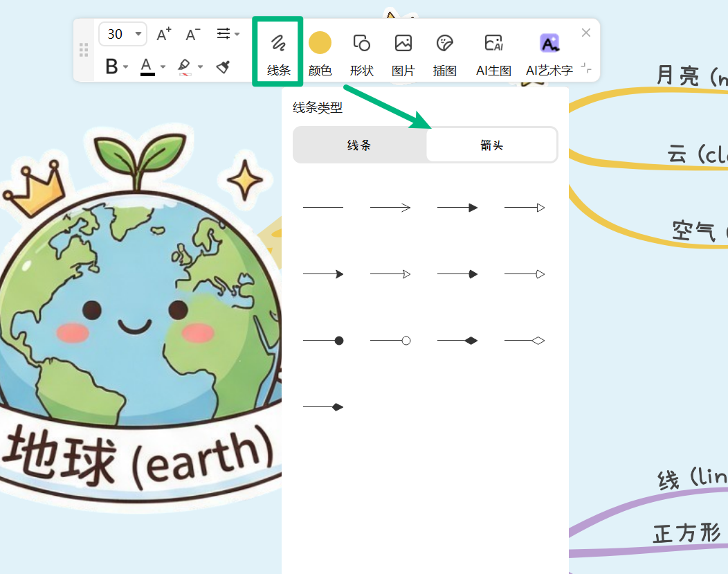Viewport: 728px width, 574px height.
Task: Switch to the 箭头 tab
Action: (x=492, y=145)
